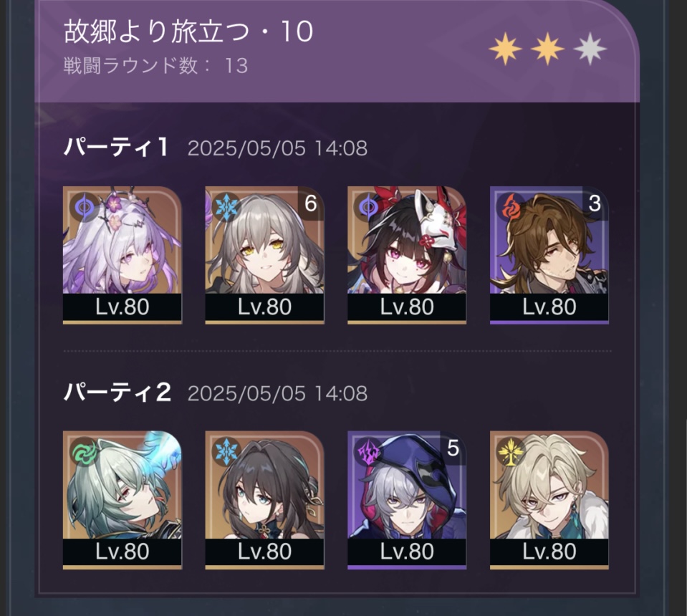The width and height of the screenshot is (687, 616).
Task: Click the purple Lightning icon on the hooded character
Action: click(x=368, y=451)
